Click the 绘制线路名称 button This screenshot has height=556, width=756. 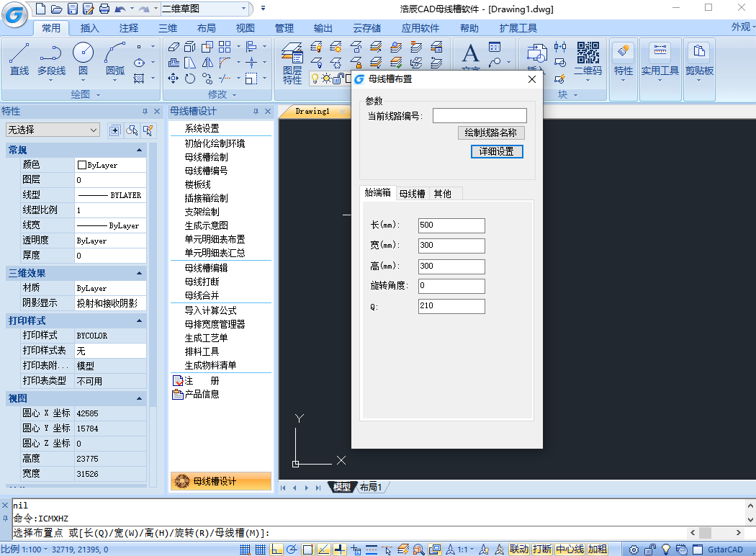[491, 133]
